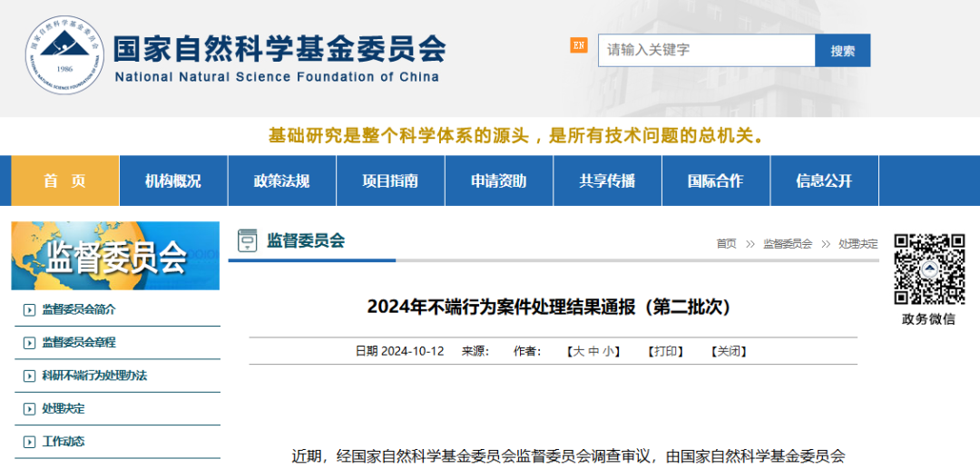Click the 监督委员会 globe banner image
Screen dimensions: 980x469
115,256
